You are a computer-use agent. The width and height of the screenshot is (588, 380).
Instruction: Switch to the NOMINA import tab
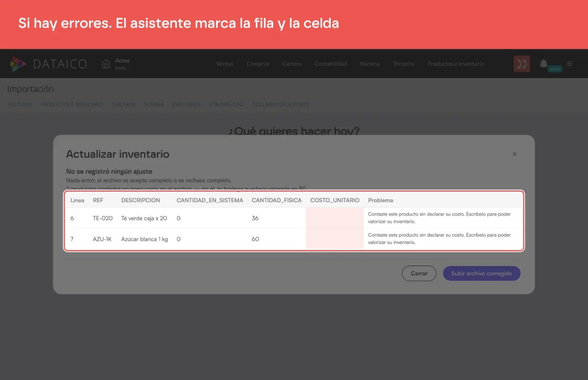(153, 104)
